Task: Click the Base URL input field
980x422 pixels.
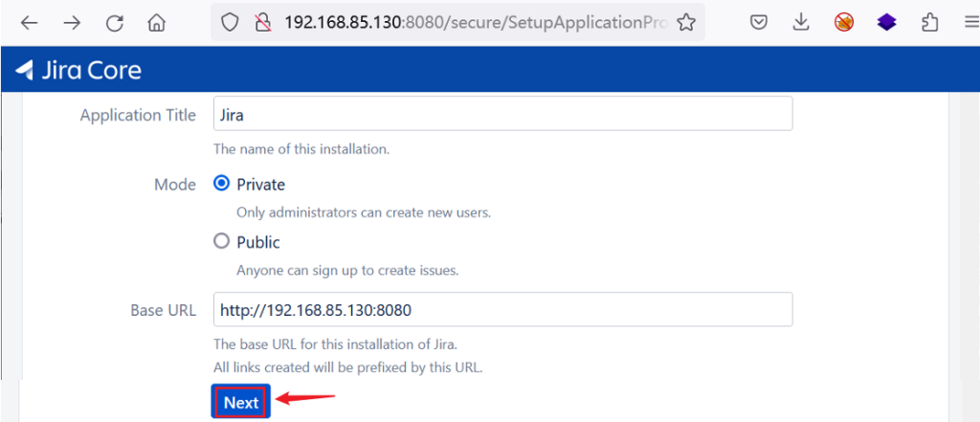Action: (503, 309)
